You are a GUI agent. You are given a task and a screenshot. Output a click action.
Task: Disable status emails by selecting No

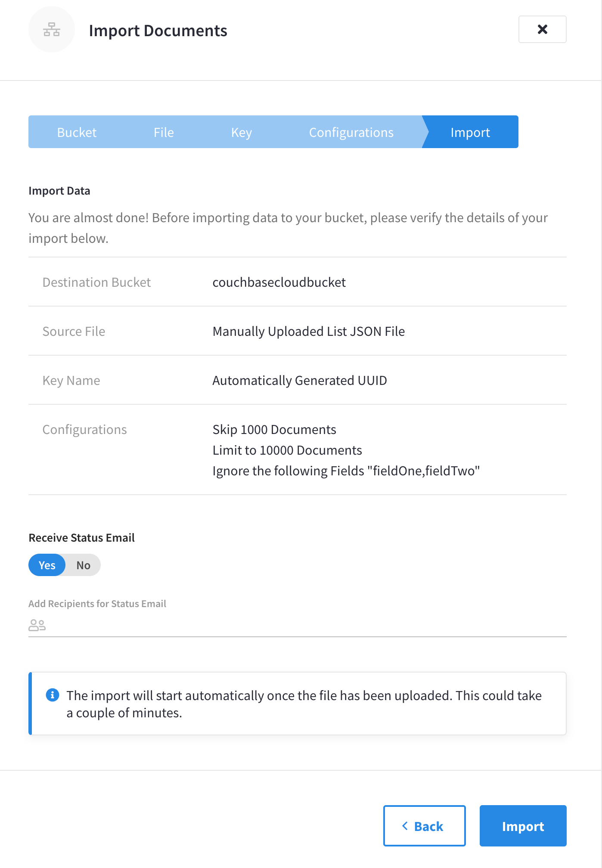pyautogui.click(x=83, y=564)
